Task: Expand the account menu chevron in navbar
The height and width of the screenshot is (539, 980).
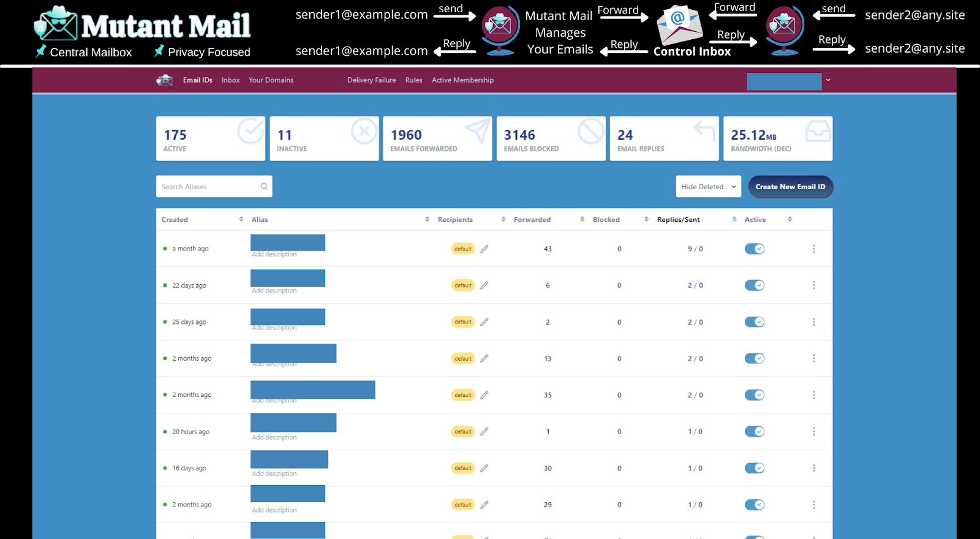Action: [828, 80]
